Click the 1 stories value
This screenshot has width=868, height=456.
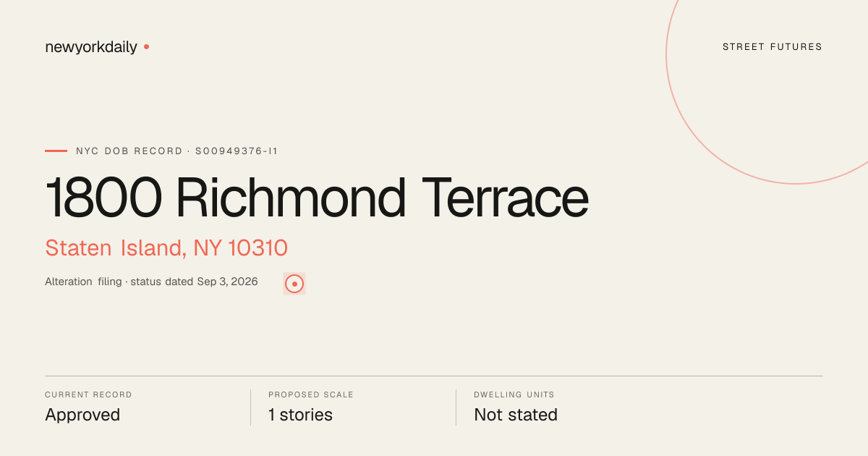click(300, 415)
